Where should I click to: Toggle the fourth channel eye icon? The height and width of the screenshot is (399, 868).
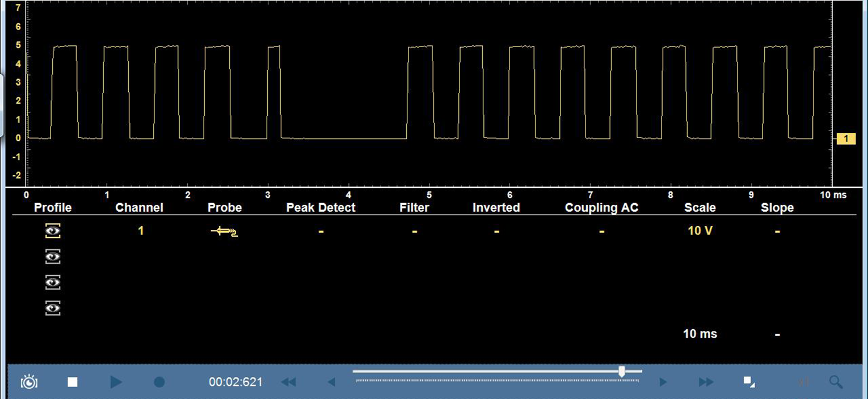[53, 308]
